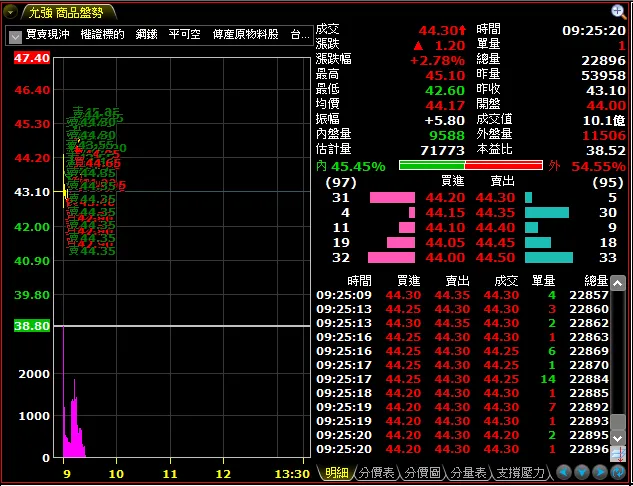Click the 均價 value 44.17
The image size is (633, 486).
coord(445,106)
